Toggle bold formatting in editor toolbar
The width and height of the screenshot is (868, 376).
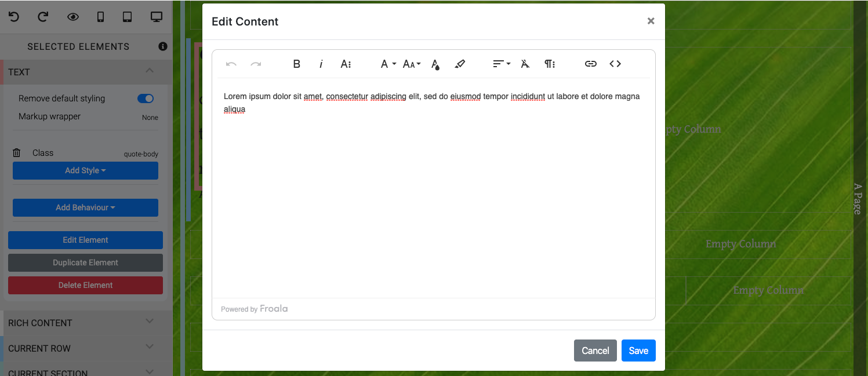(296, 64)
